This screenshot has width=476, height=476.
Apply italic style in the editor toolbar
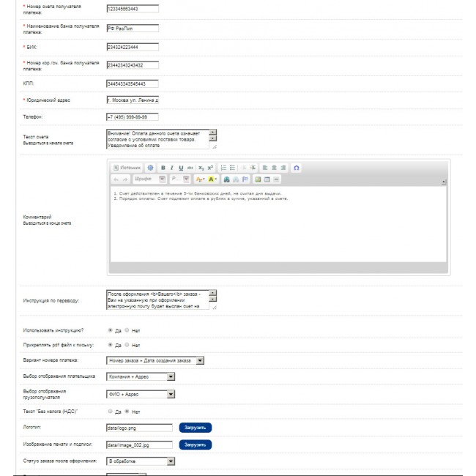tap(172, 168)
